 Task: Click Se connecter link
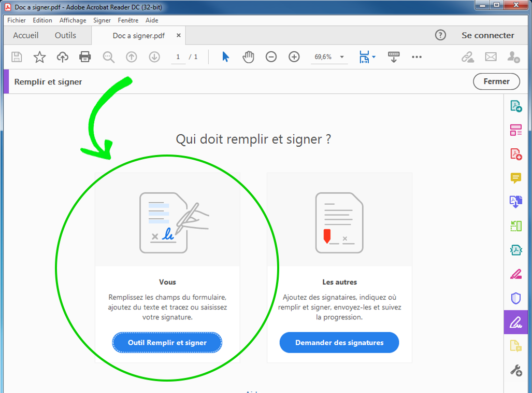tap(487, 35)
